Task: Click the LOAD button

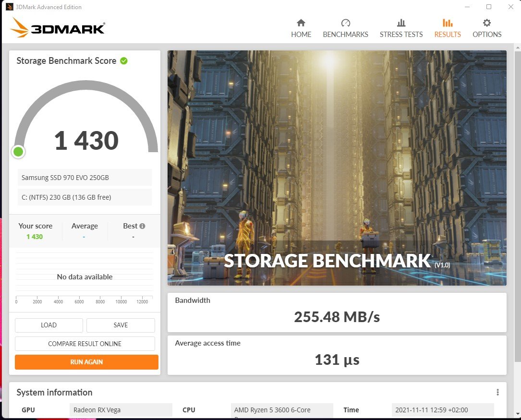Action: click(49, 325)
